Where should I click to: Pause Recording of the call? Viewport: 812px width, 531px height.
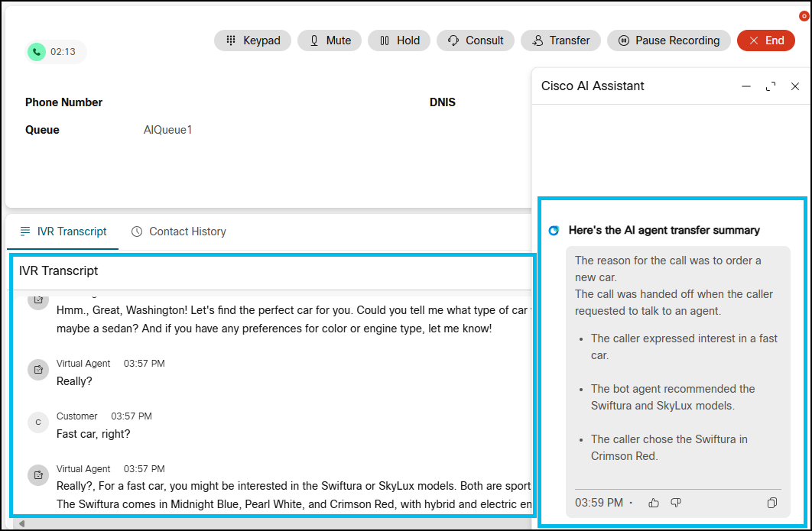[668, 40]
